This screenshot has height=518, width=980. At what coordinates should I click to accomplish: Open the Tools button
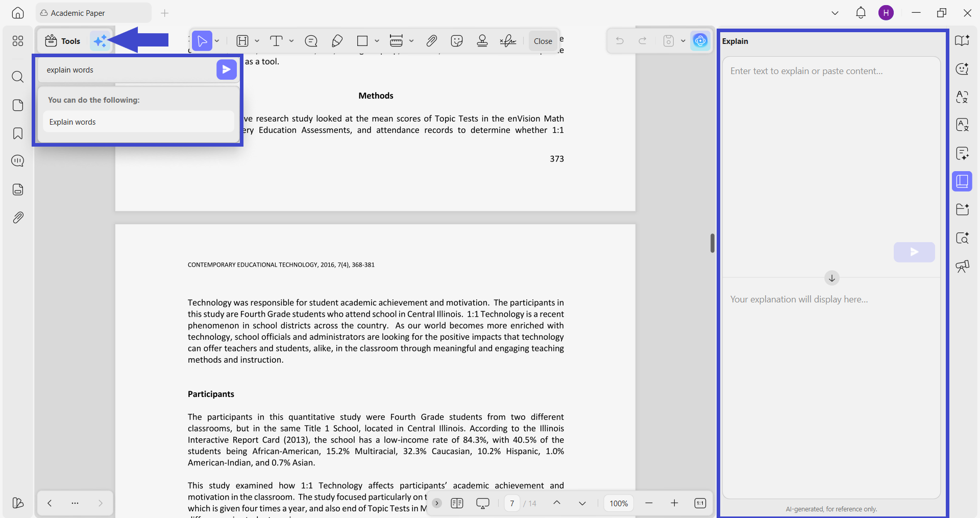pyautogui.click(x=63, y=41)
